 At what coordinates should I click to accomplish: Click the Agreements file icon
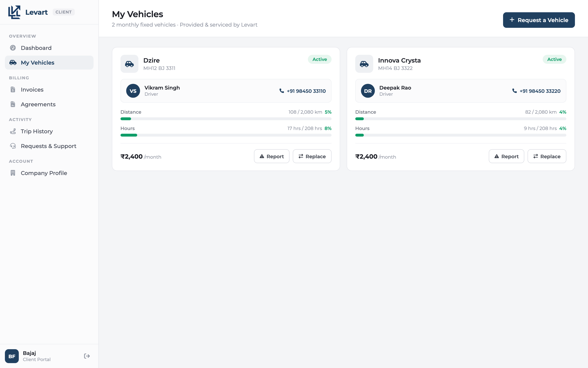click(x=13, y=104)
